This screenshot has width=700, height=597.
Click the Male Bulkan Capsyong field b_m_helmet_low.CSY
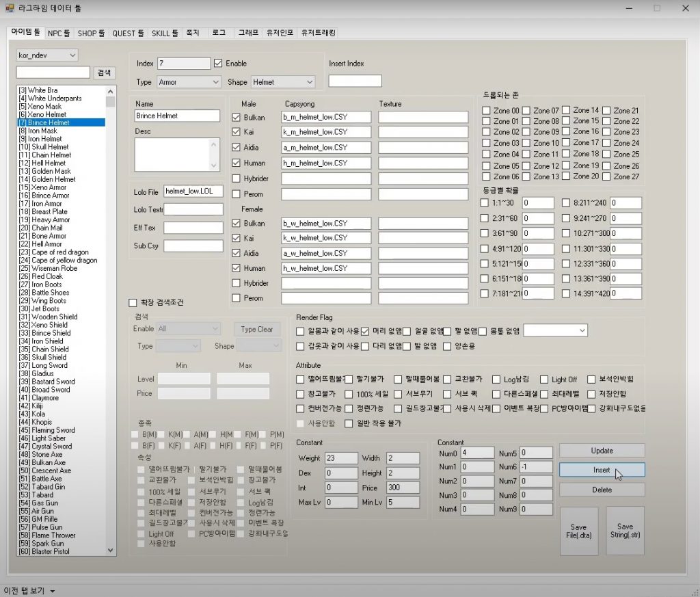[326, 117]
